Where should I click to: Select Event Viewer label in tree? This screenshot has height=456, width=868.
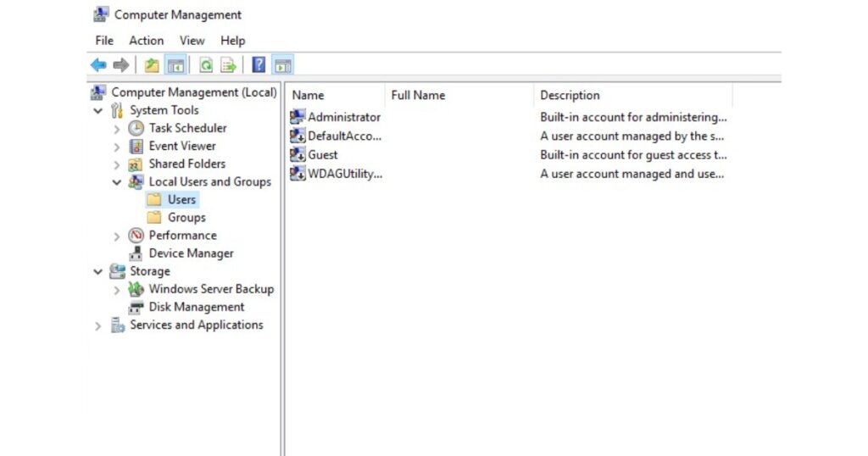tap(182, 146)
